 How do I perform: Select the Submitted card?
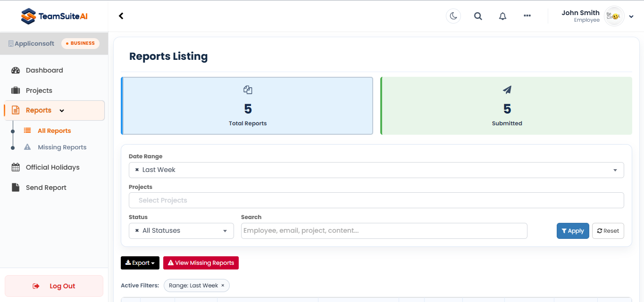(x=506, y=106)
